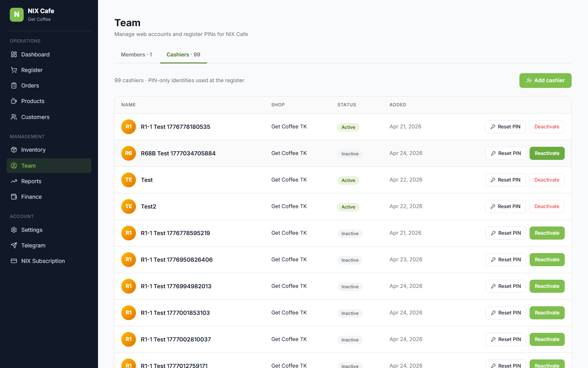Open Dashboard from the sidebar
Screen dimensions: 588x368
[35, 54]
